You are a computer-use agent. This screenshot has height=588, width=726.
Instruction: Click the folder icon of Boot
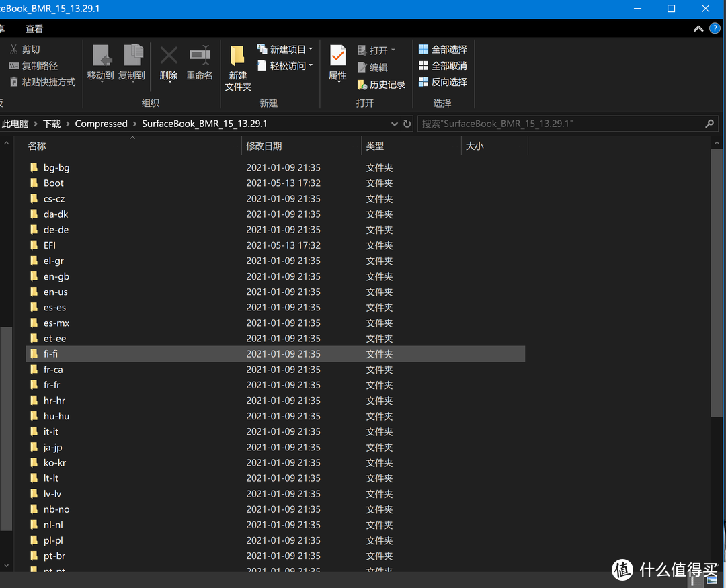point(34,183)
